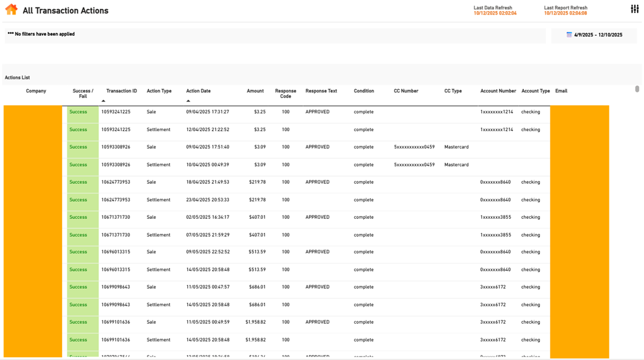Click Account Number 0xxxxxxx8640 dated 18/04/2025
The image size is (644, 360).
(x=495, y=182)
